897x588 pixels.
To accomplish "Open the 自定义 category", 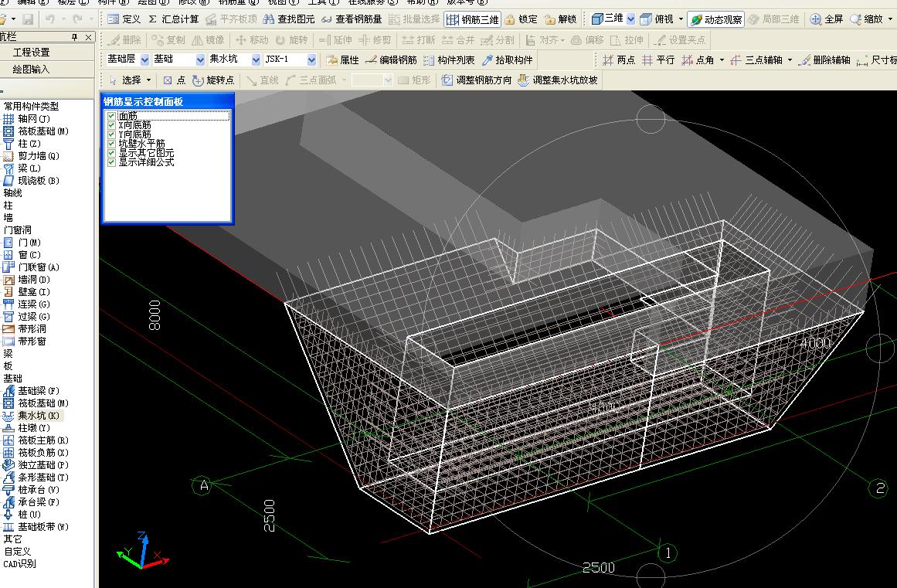I will (17, 552).
